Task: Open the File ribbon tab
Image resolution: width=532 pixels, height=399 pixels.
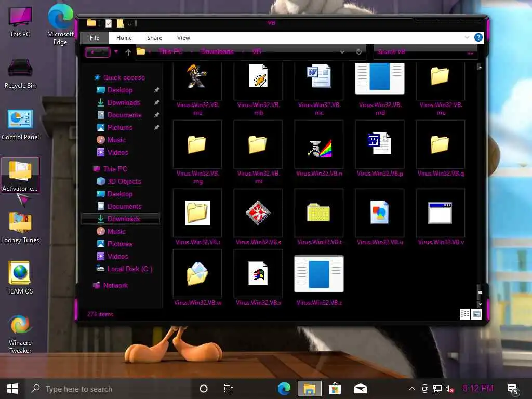Action: 95,38
